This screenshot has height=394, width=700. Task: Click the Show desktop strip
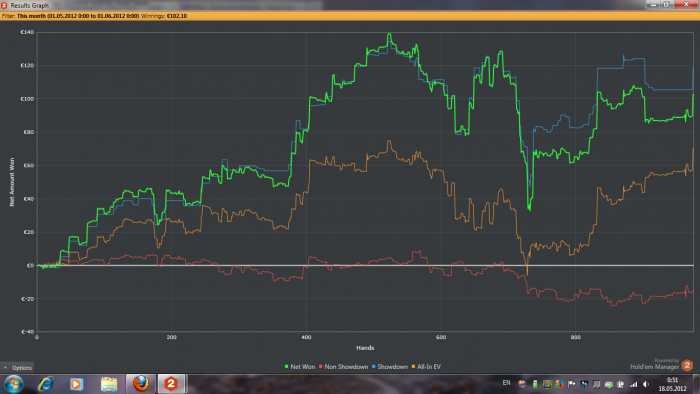[696, 384]
